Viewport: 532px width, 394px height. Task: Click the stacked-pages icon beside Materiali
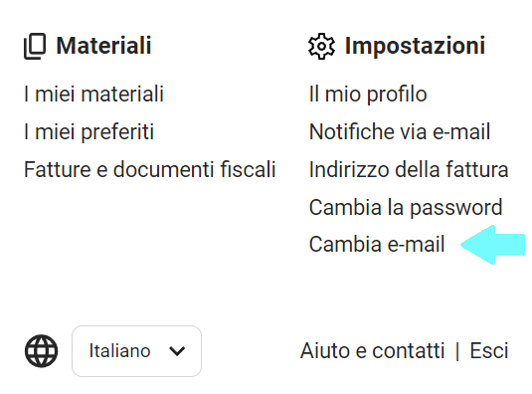(35, 46)
